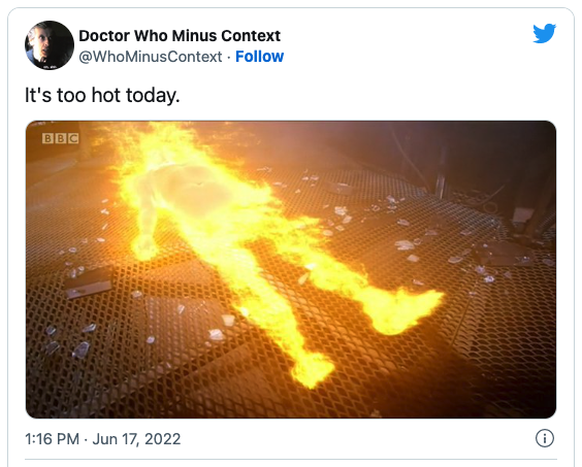The image size is (582, 467).
Task: Click the blue Twitter bird logo
Action: (544, 33)
